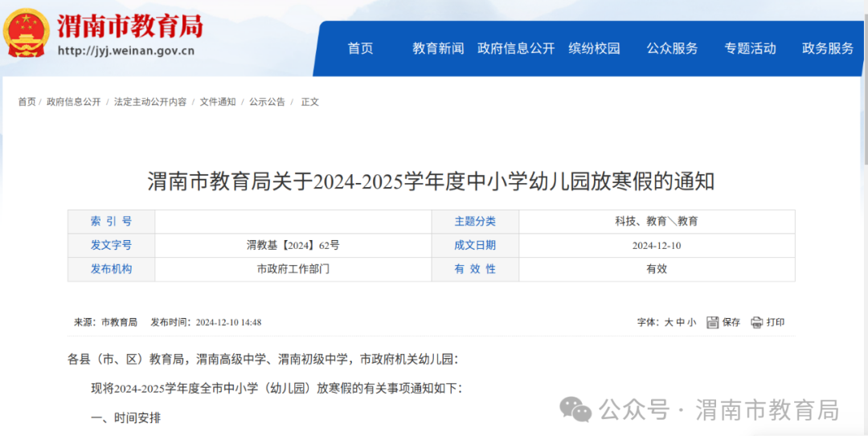
Task: Click the WeChat logo watermark icon
Action: tap(575, 410)
